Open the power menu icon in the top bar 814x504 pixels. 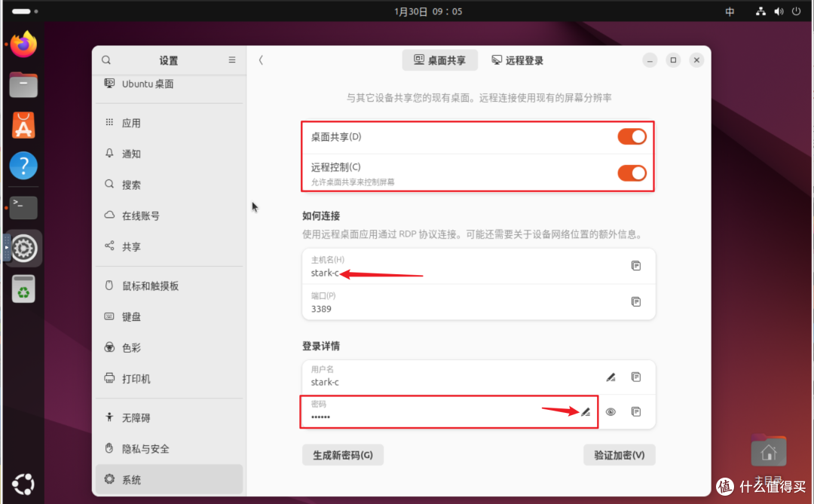tap(797, 11)
